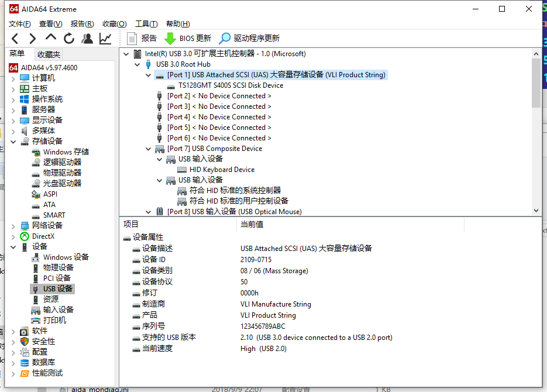The height and width of the screenshot is (392, 547).
Task: Switch to the 菜单 tab
Action: point(17,53)
